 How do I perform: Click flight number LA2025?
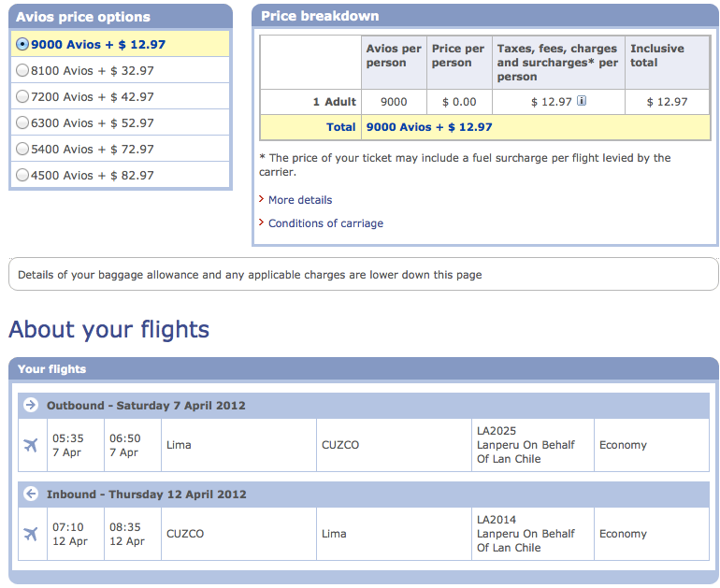pos(496,431)
